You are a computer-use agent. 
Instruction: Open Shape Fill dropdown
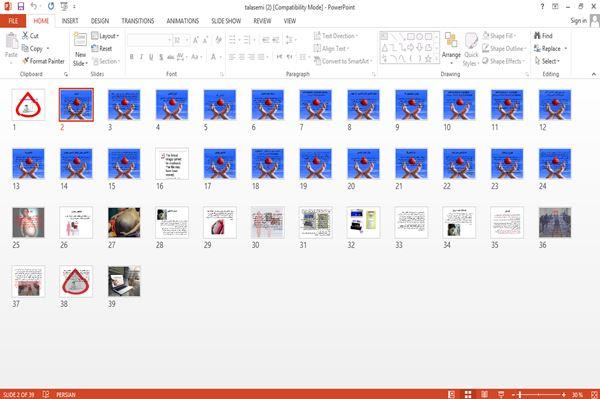pos(499,36)
